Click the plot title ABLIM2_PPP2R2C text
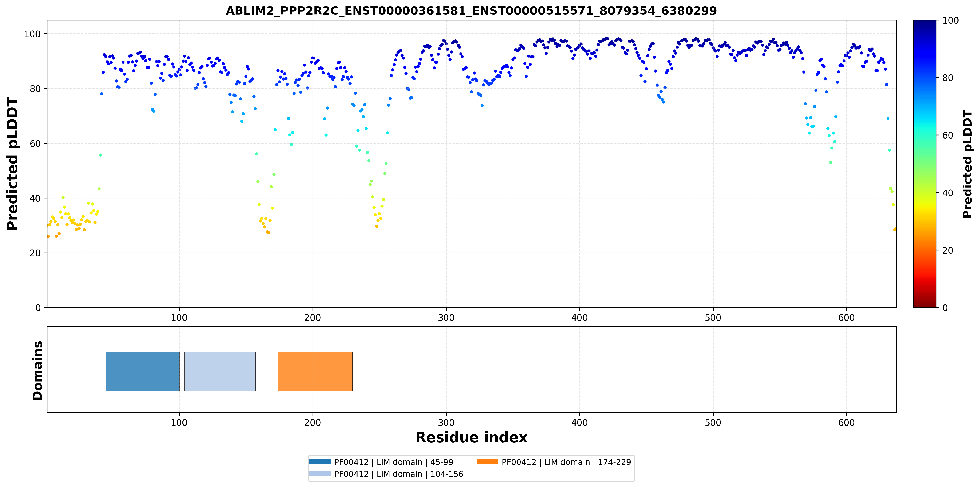Viewport: 980px width, 488px height. click(x=471, y=11)
